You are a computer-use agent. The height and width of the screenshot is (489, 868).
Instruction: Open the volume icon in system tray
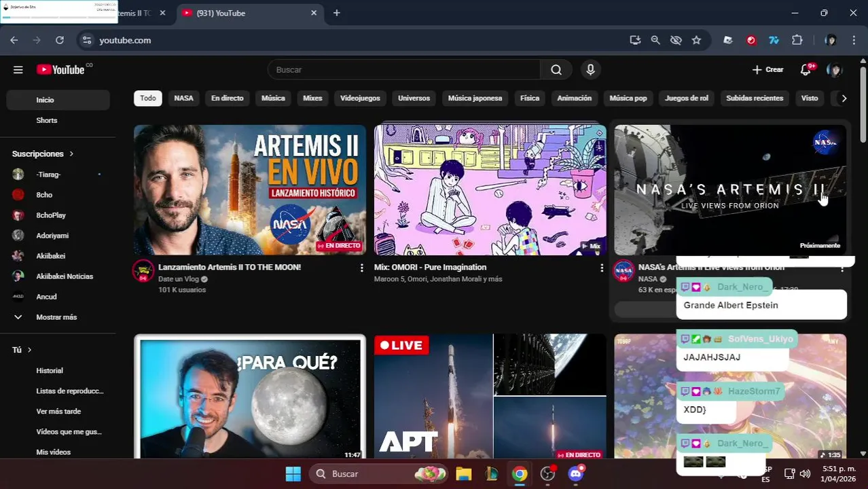(x=805, y=474)
